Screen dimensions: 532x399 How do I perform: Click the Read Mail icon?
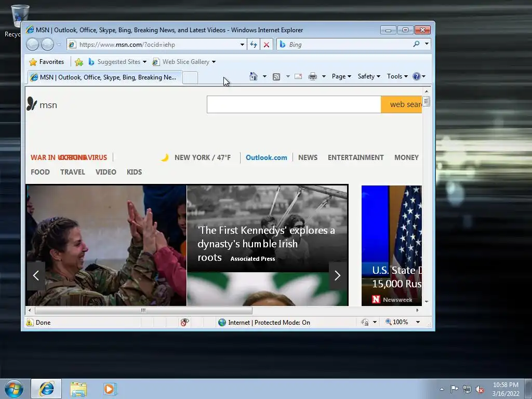coord(298,76)
